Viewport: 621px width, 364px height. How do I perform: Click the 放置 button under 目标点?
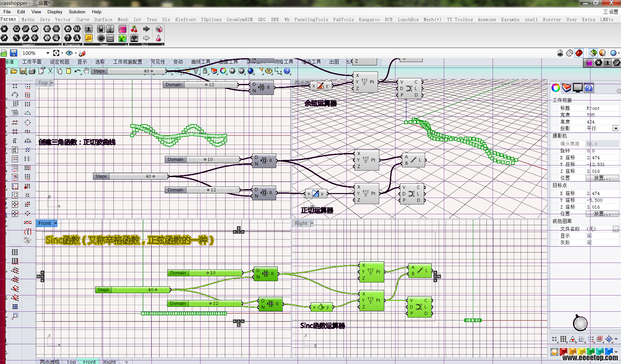(602, 214)
